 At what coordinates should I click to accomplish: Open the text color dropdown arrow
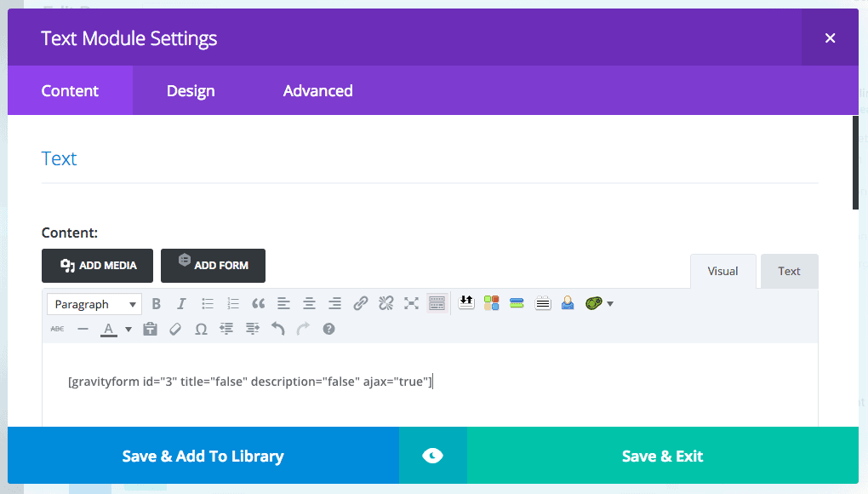tap(128, 330)
